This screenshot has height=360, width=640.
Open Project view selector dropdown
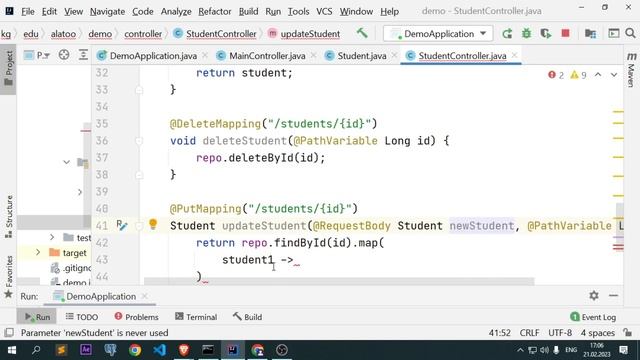click(37, 55)
